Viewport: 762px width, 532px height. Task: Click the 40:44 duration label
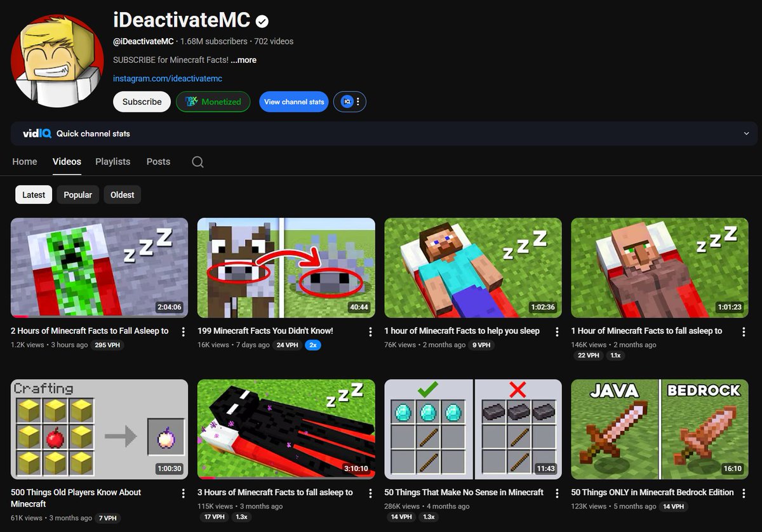coord(359,307)
